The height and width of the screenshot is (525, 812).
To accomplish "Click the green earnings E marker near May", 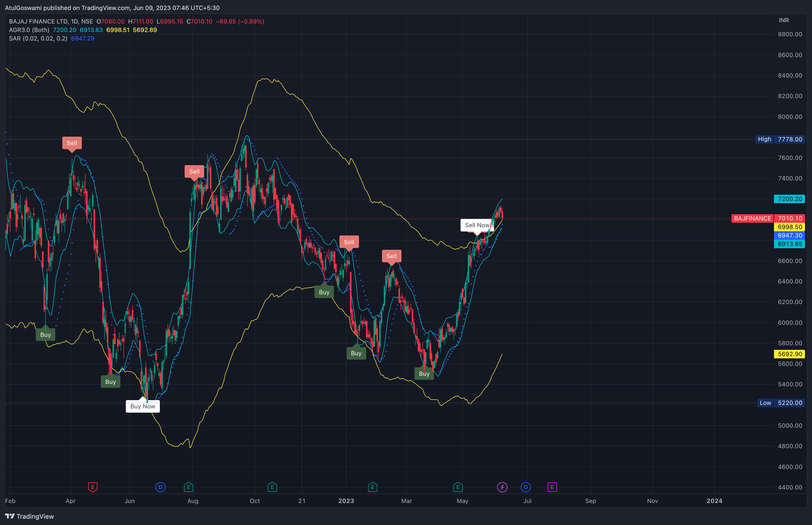I will click(458, 487).
